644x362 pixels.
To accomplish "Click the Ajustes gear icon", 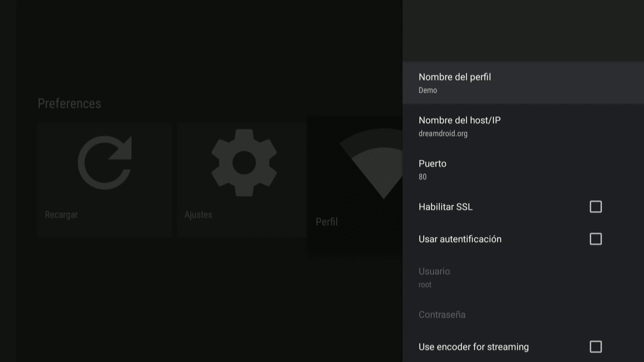I will tap(244, 163).
